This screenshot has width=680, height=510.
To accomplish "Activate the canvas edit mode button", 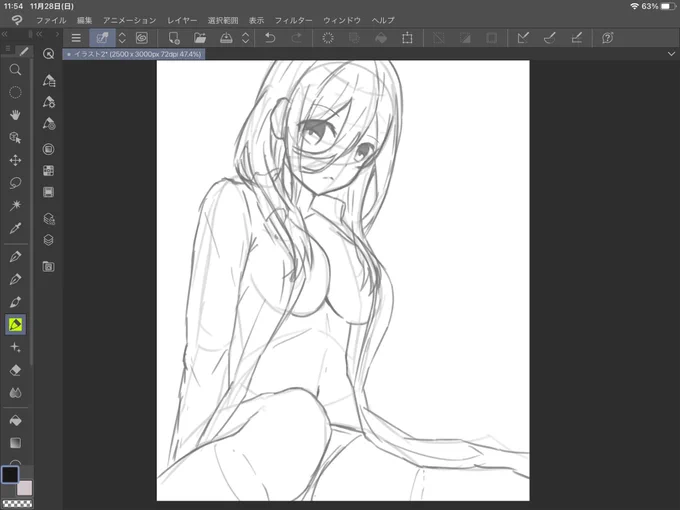I will (x=102, y=38).
